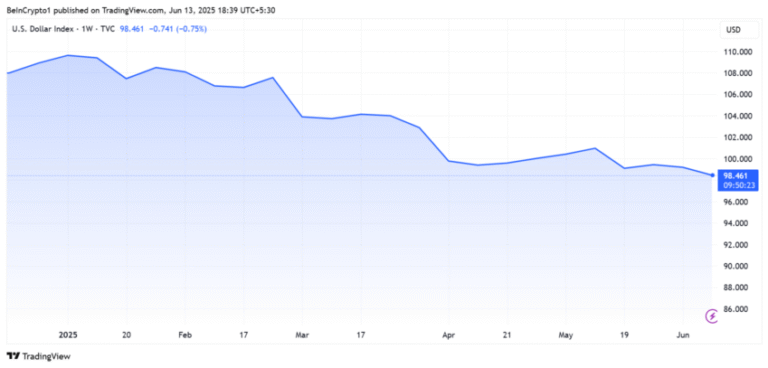
Task: Click the last data point dot on line
Action: click(712, 175)
